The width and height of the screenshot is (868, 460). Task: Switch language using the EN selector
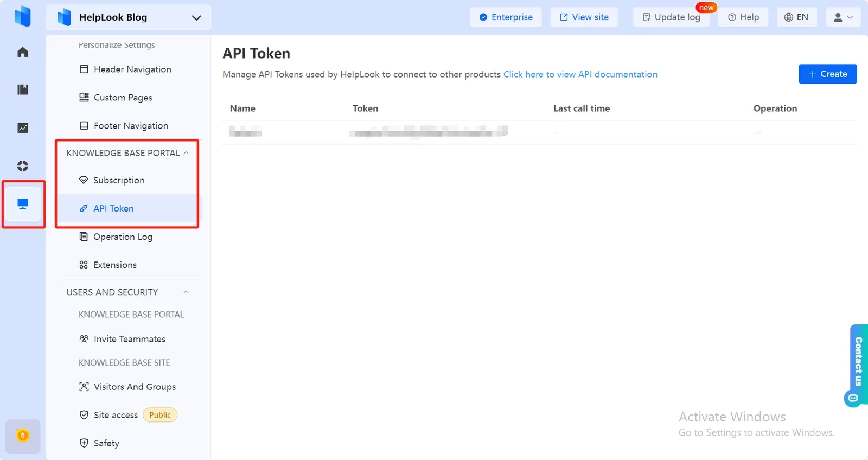(x=796, y=17)
